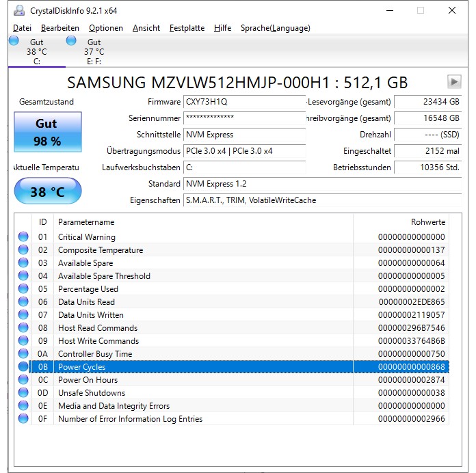
Task: Switch to the E: F: drive tab
Action: click(94, 51)
